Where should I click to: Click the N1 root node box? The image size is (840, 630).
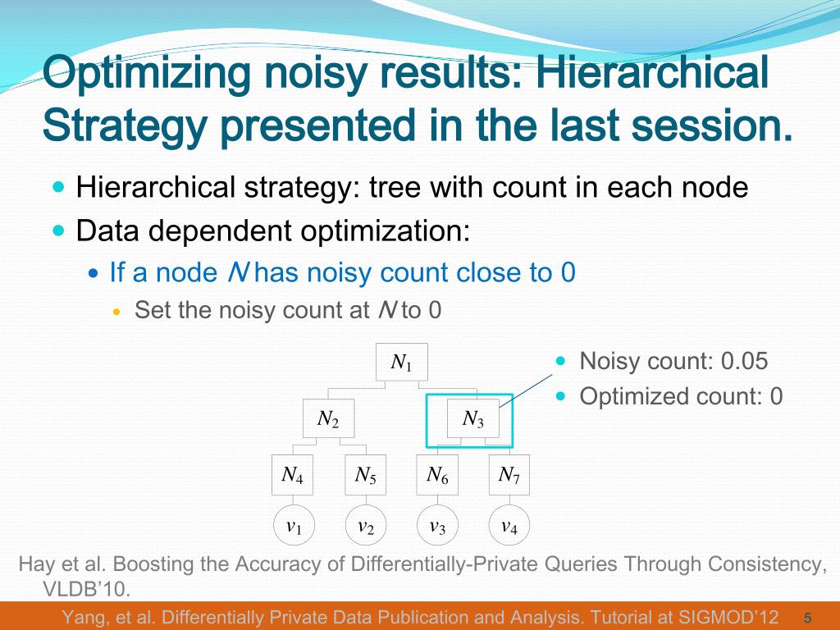[401, 362]
